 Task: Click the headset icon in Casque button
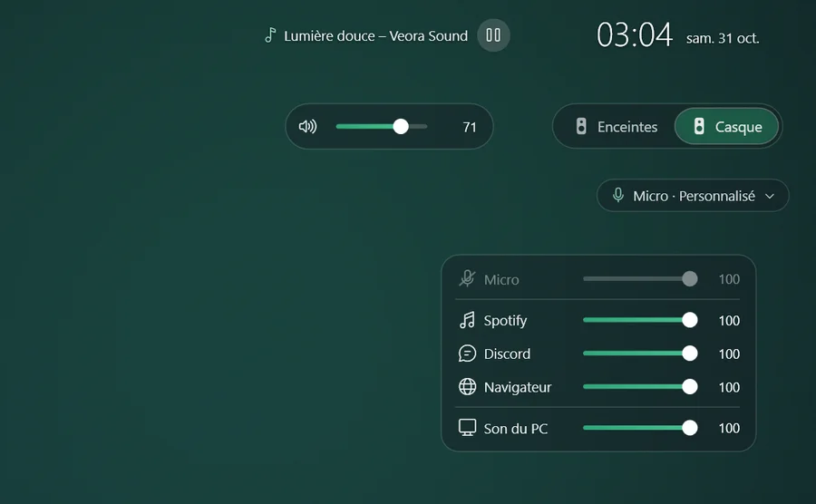click(x=699, y=126)
